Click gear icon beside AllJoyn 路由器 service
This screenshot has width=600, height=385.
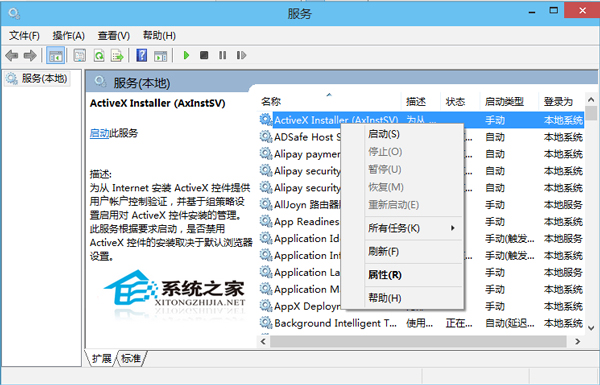[266, 204]
